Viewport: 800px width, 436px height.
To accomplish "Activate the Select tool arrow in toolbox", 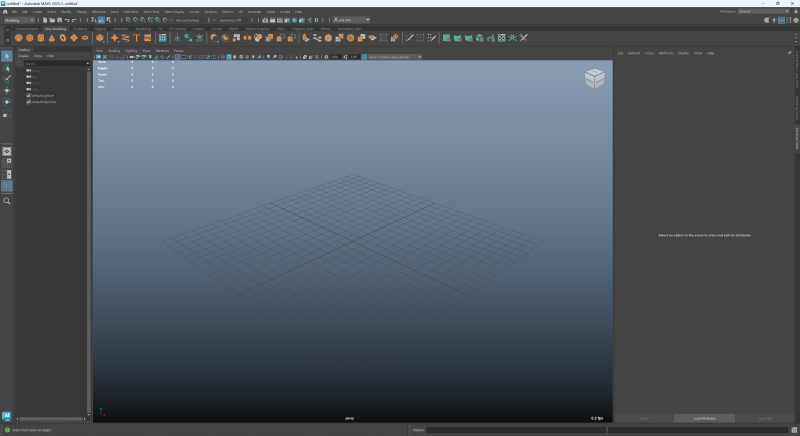I will (7, 56).
